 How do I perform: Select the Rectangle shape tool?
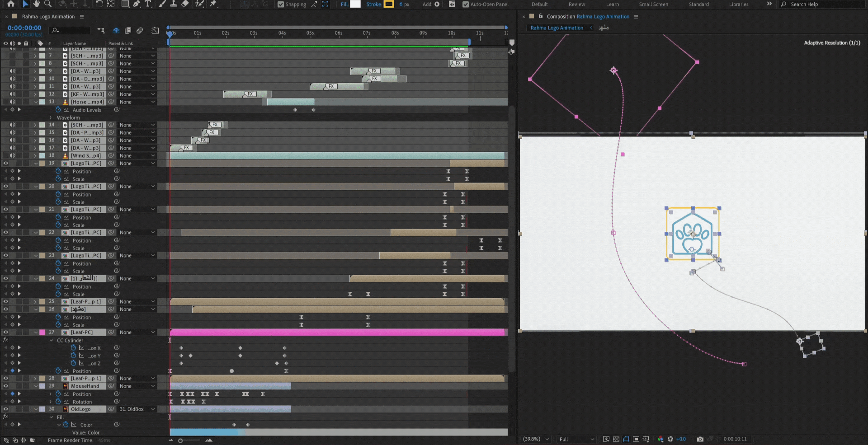pyautogui.click(x=125, y=4)
